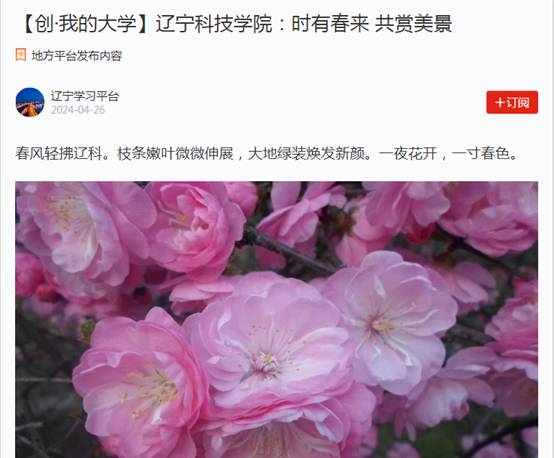Select the publish date 2024-04-26
The height and width of the screenshot is (458, 554).
click(x=78, y=110)
